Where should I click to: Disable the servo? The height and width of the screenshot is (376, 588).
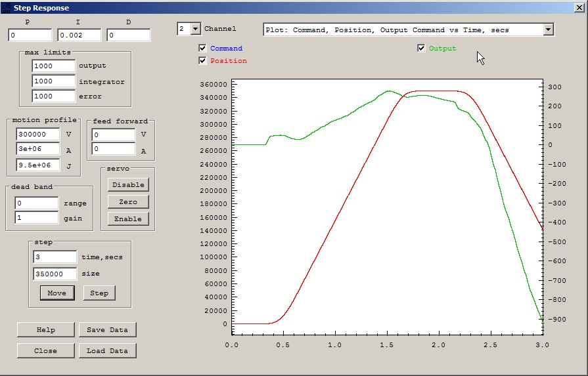click(x=128, y=184)
